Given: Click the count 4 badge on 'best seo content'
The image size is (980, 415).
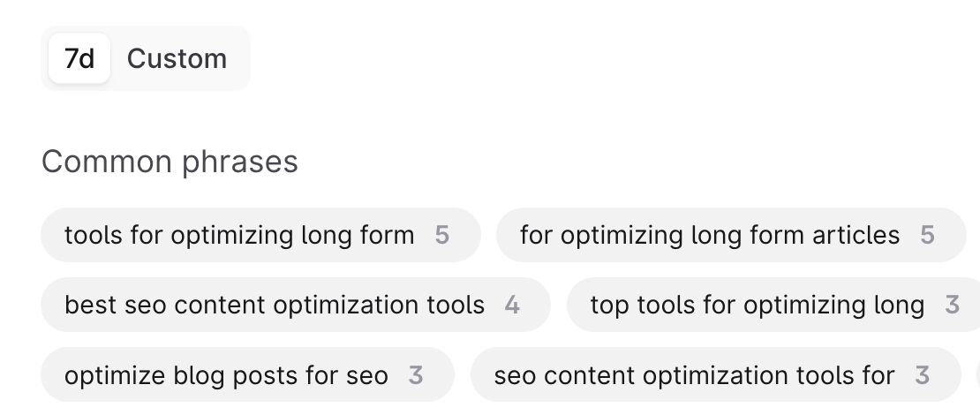Looking at the screenshot, I should (x=512, y=306).
